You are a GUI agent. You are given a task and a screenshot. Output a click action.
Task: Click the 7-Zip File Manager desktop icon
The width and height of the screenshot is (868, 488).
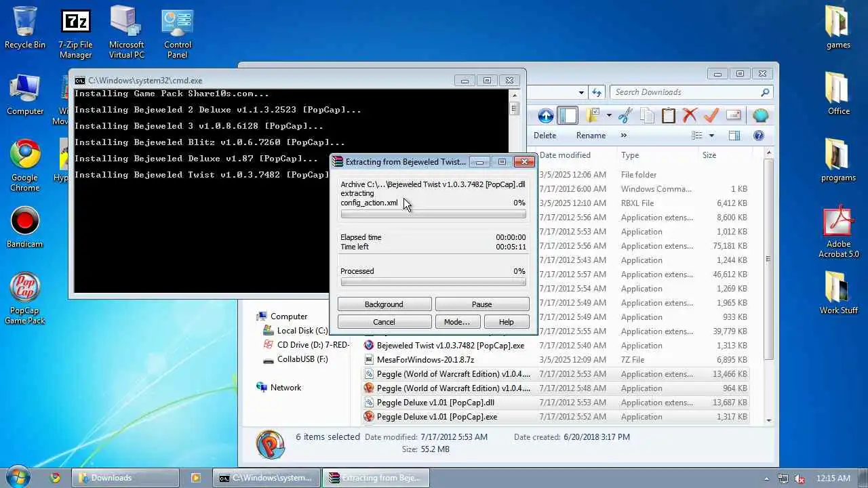point(75,34)
